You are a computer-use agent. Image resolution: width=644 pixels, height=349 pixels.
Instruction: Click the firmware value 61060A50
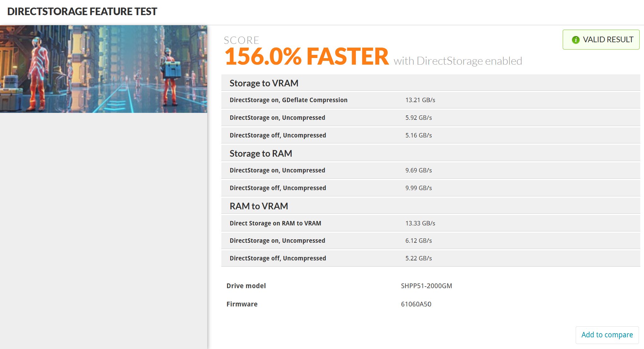[x=416, y=304]
